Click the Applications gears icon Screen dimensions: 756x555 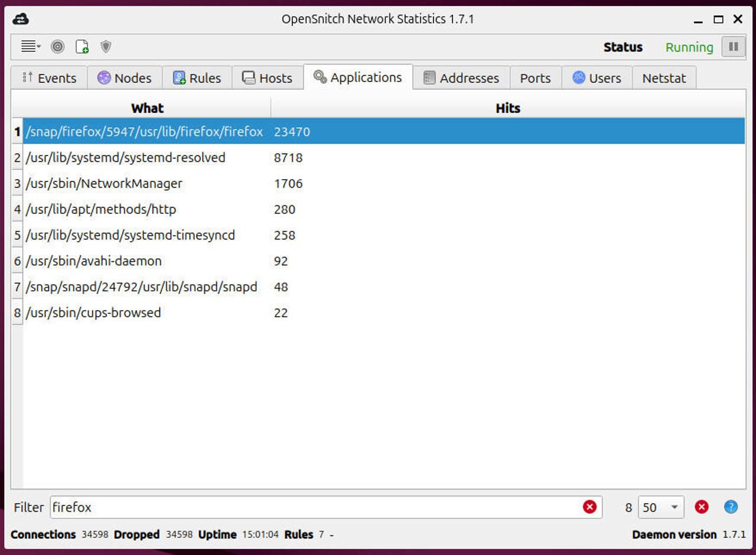(x=321, y=77)
